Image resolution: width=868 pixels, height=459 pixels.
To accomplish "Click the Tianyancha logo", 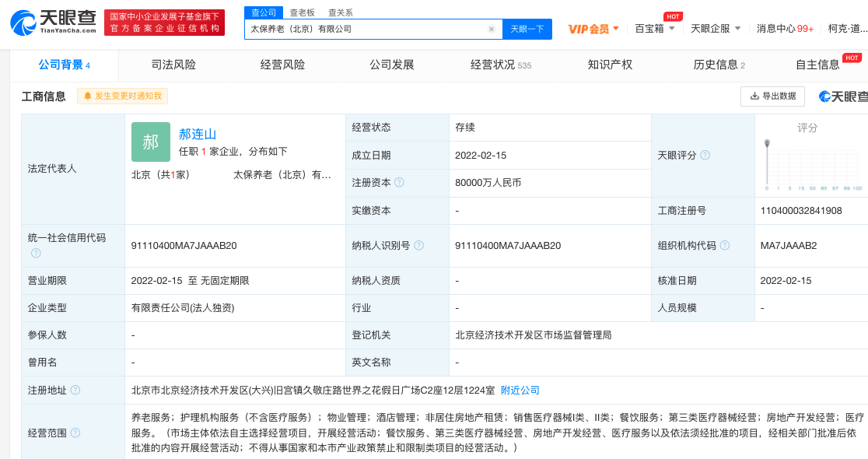I will coord(54,23).
